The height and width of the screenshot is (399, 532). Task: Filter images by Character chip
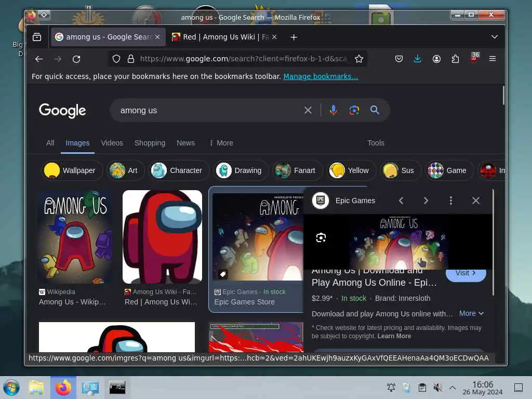tap(179, 170)
